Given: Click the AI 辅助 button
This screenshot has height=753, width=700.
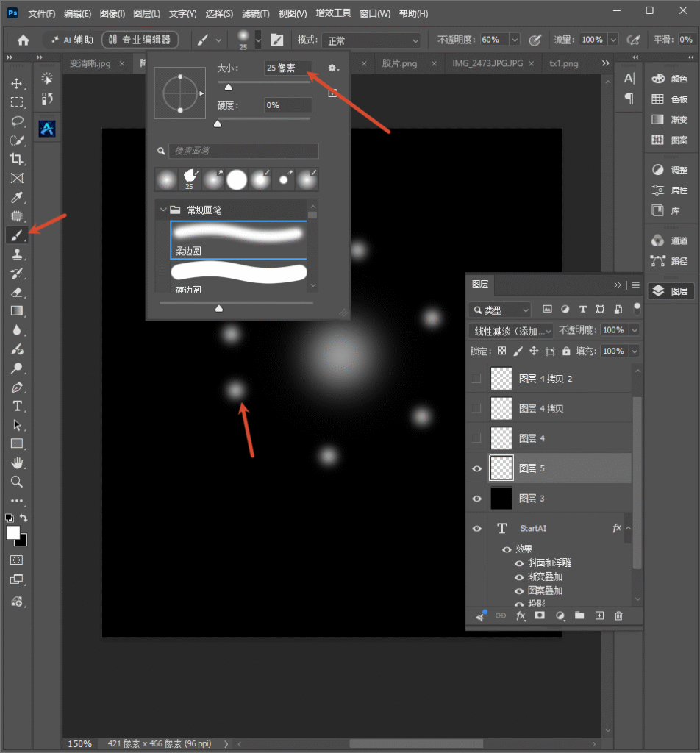Looking at the screenshot, I should point(72,40).
